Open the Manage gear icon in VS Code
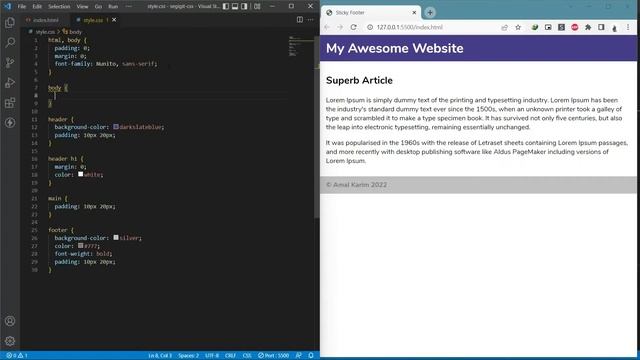Viewport: 640px width, 360px height. (10, 341)
